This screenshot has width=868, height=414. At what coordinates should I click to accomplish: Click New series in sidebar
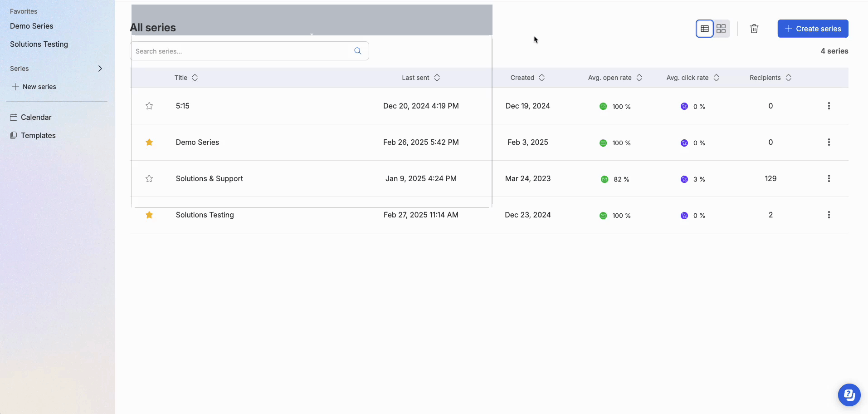tap(39, 87)
